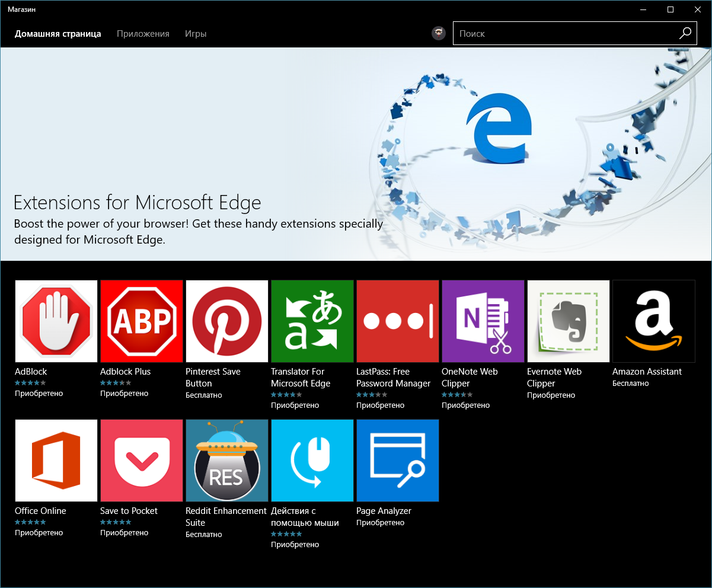The image size is (712, 588).
Task: Switch to the Игры tab
Action: point(196,34)
